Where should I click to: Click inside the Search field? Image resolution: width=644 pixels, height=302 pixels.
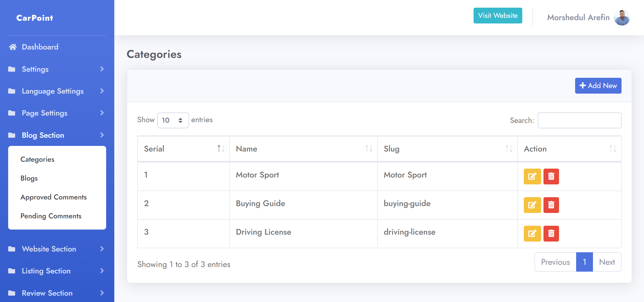579,120
